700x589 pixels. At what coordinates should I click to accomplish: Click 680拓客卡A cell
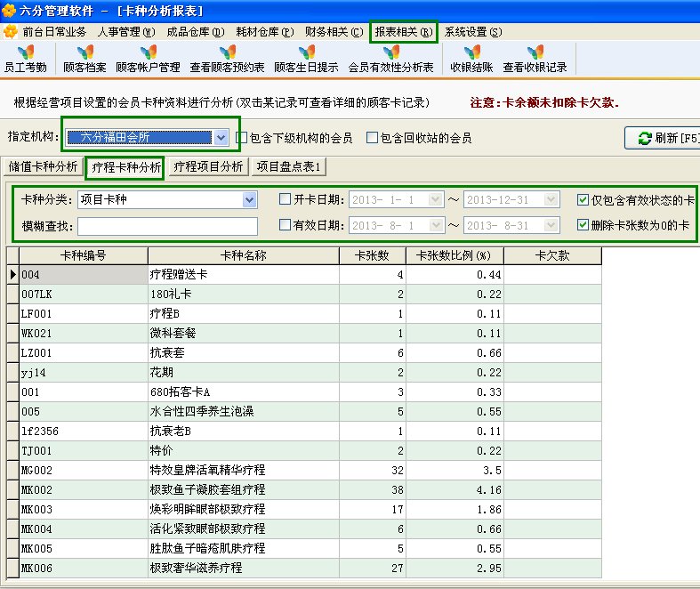(x=244, y=392)
